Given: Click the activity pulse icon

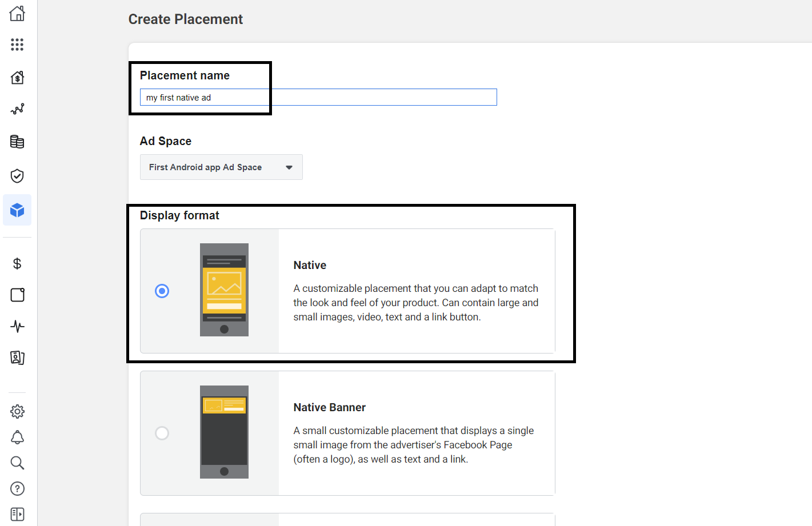Looking at the screenshot, I should click(x=17, y=326).
